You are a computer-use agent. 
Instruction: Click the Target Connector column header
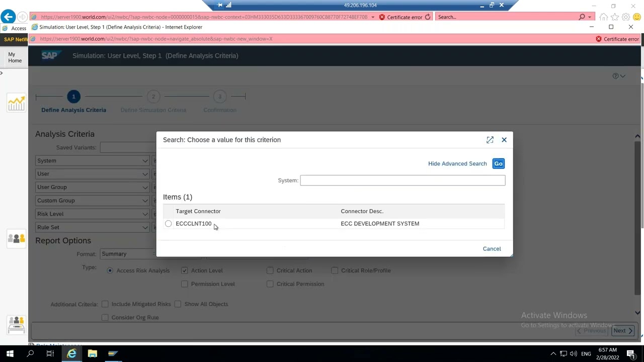click(x=198, y=211)
